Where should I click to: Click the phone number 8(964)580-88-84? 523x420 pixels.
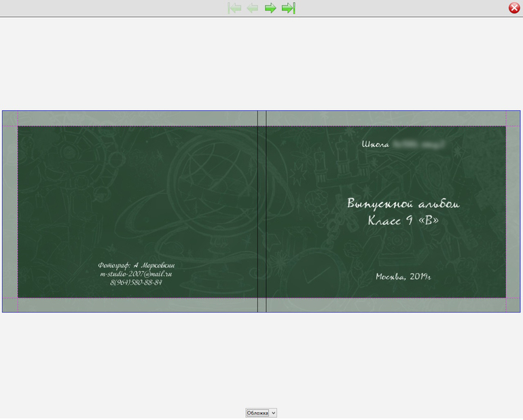136,283
